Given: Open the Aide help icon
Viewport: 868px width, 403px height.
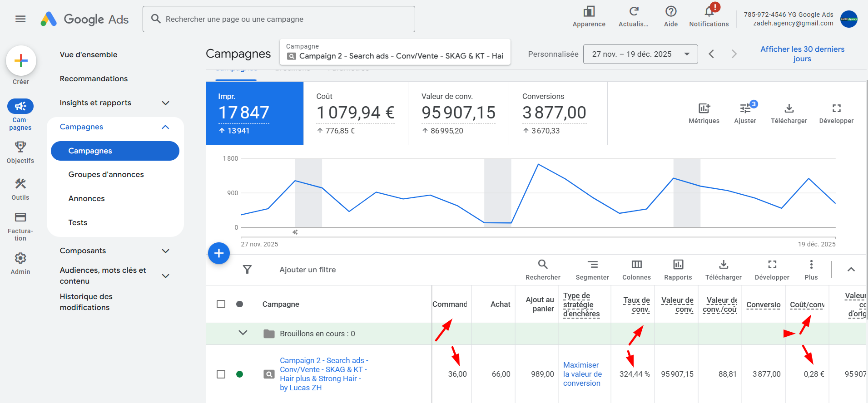Looking at the screenshot, I should coord(670,12).
